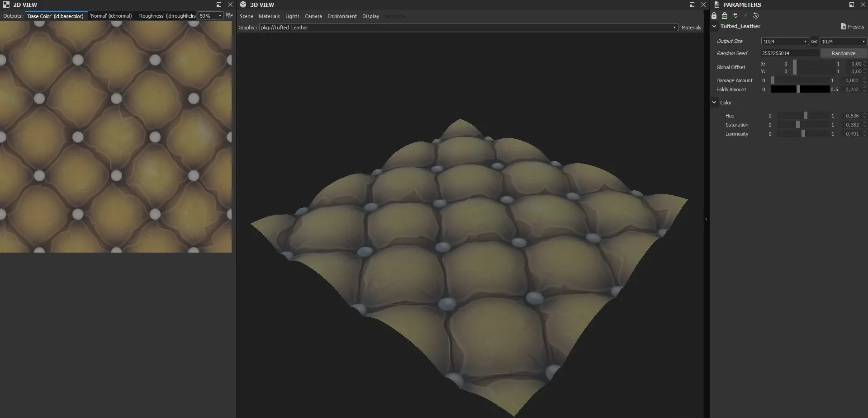Select the 'Normal' output tab
868x418 pixels.
(x=111, y=16)
